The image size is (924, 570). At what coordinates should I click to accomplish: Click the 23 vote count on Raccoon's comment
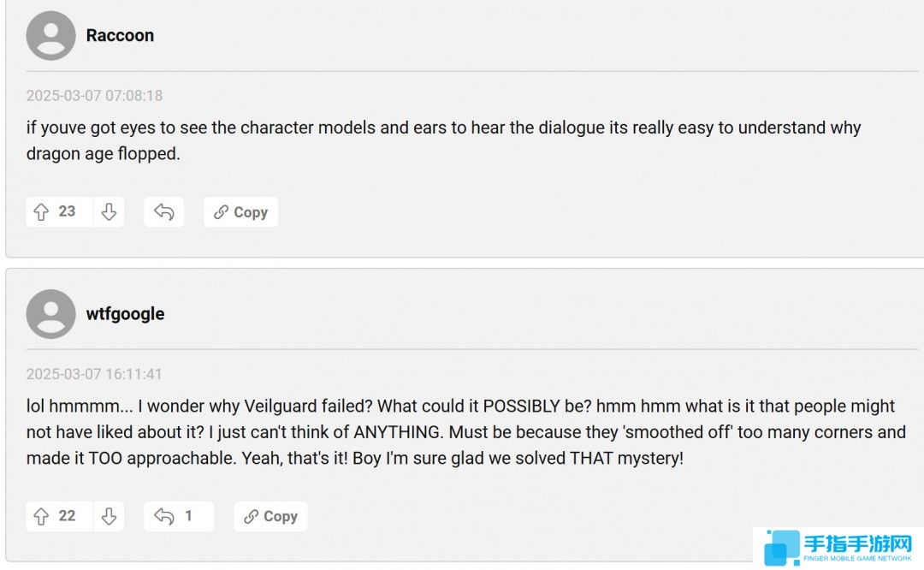[x=67, y=211]
